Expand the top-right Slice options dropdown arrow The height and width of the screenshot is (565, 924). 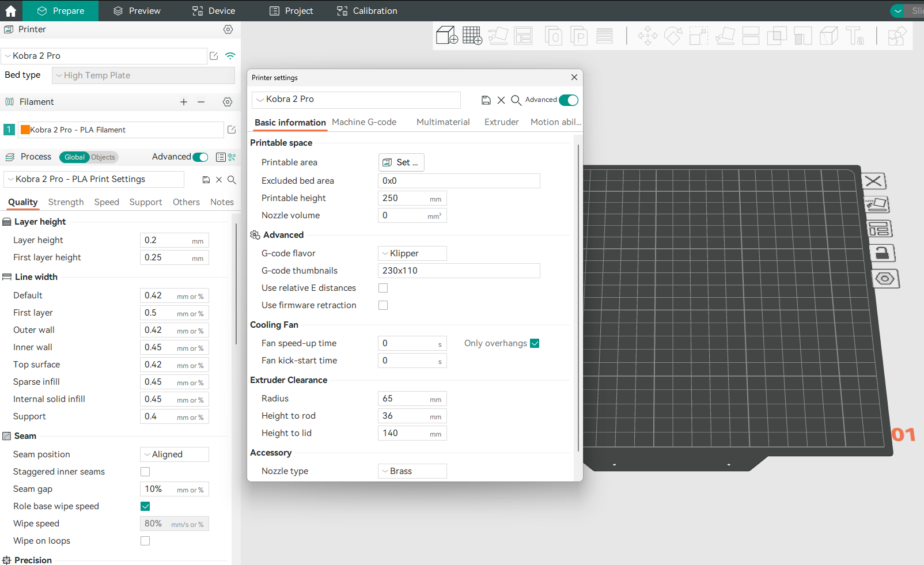tap(898, 11)
